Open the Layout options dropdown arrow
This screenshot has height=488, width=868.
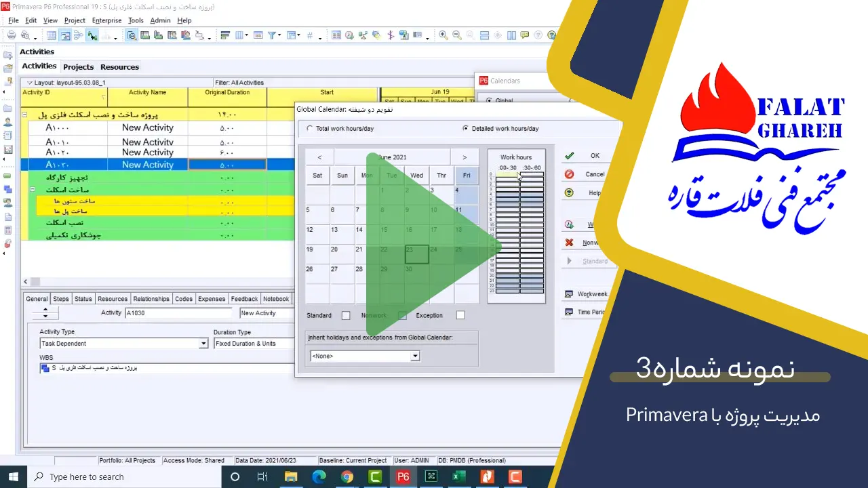point(30,83)
